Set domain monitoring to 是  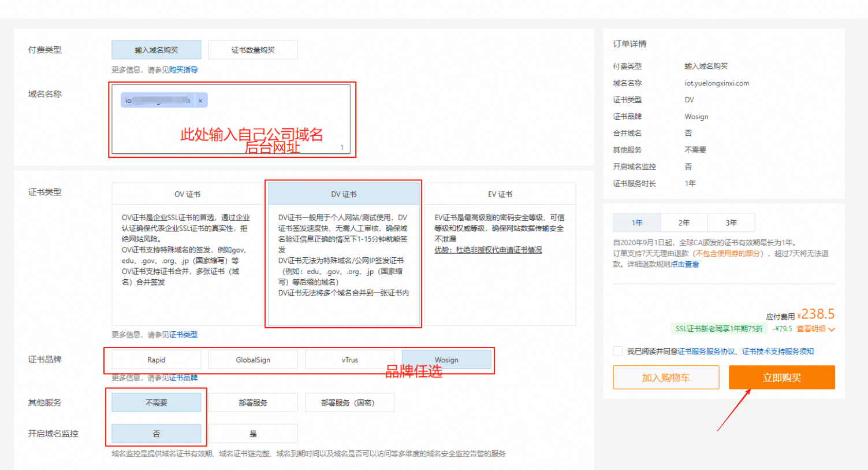tap(253, 434)
